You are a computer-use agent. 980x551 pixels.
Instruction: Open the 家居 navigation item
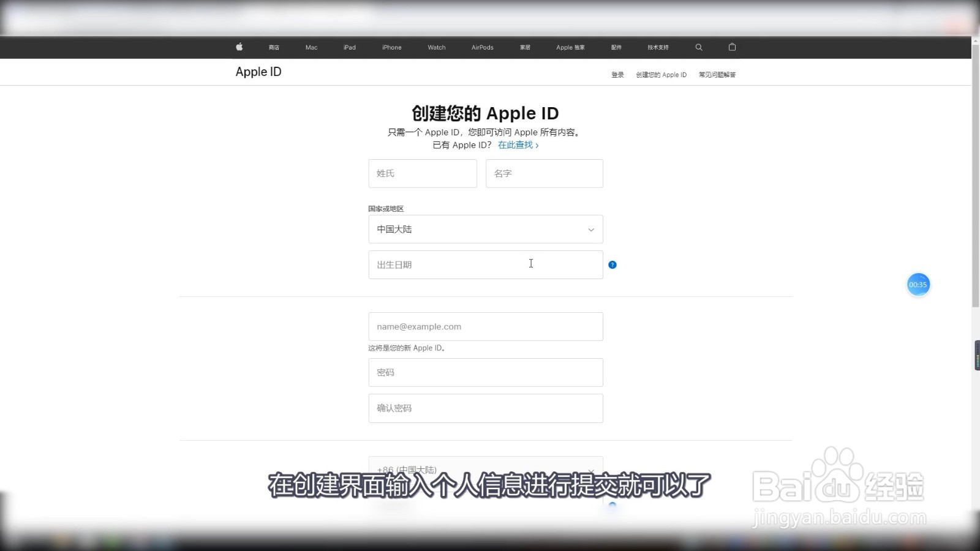click(525, 48)
